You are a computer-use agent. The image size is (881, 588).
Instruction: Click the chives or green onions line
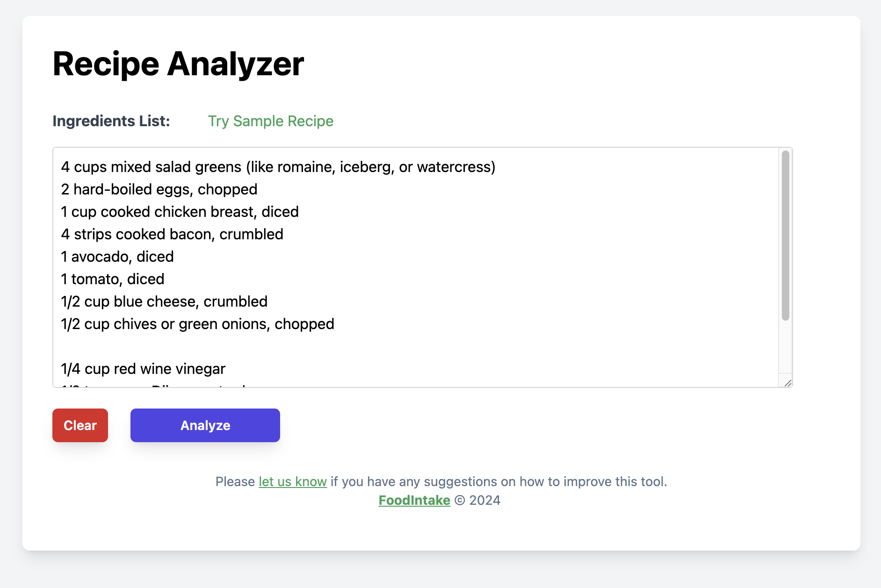[x=197, y=324]
